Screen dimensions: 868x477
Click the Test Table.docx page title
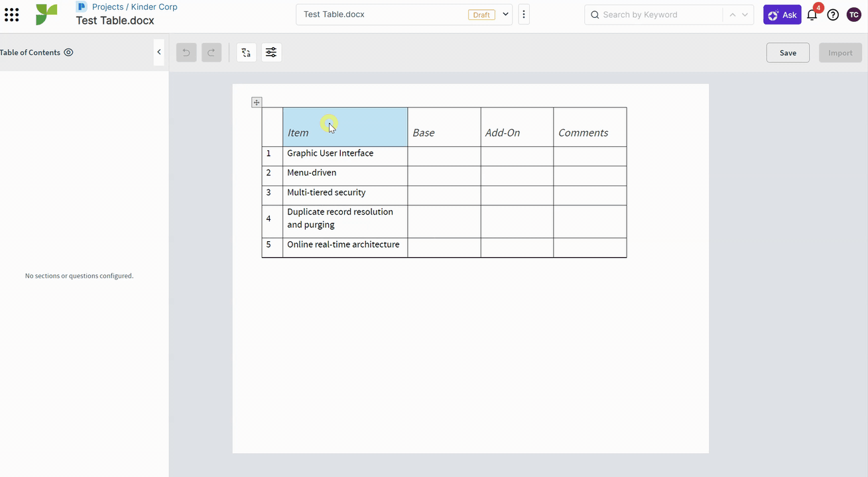[115, 20]
